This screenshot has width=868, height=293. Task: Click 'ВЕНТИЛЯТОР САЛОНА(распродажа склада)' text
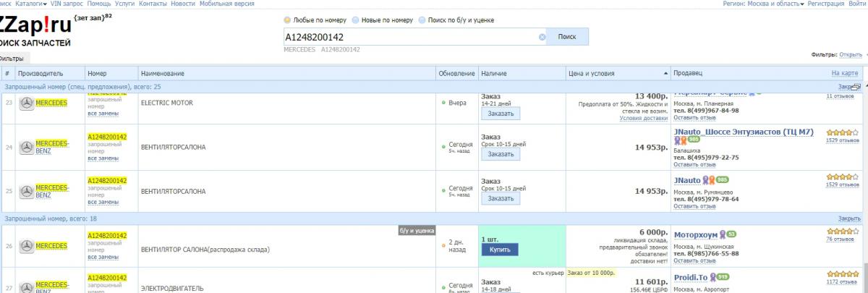pos(205,250)
